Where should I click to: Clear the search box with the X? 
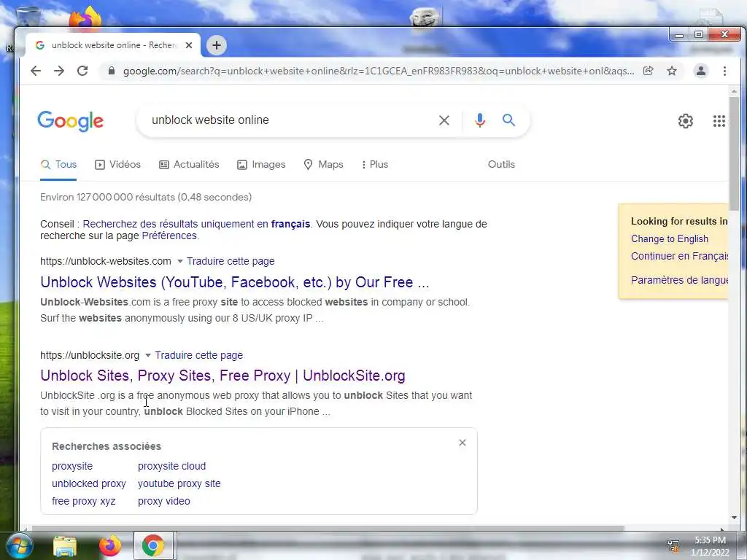coord(444,120)
